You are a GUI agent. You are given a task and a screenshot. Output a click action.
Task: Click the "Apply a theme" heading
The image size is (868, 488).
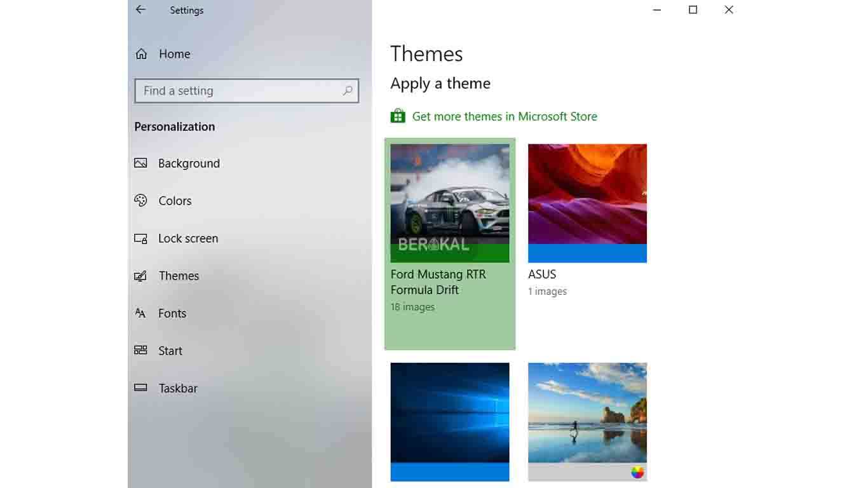click(x=440, y=83)
